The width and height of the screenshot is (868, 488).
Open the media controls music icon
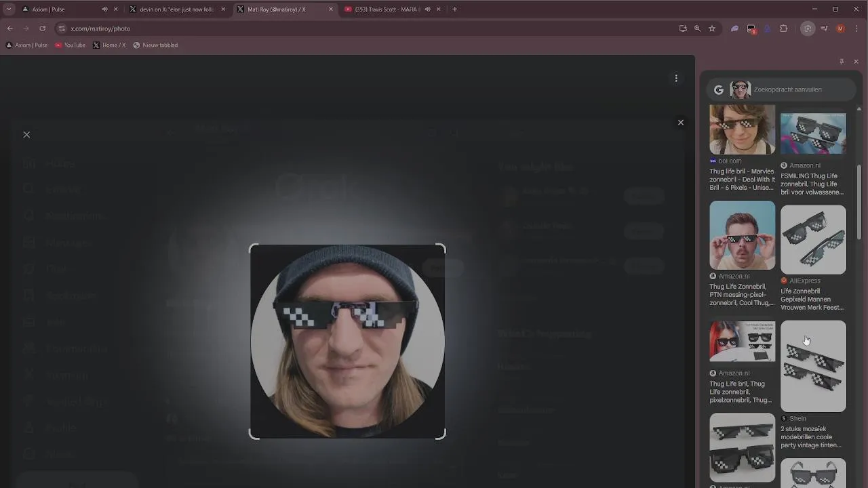point(824,28)
